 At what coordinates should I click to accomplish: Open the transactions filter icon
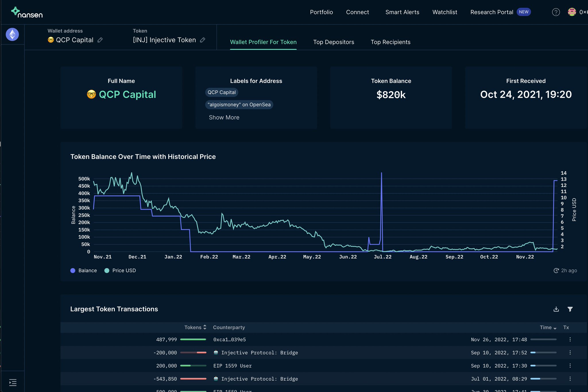click(x=570, y=309)
